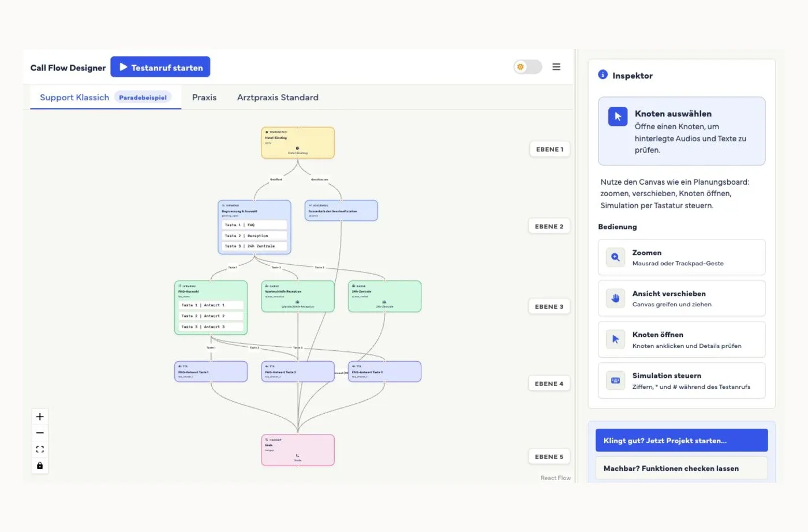Viewport: 808px width, 532px height.
Task: Select the EBENE 5 level label
Action: [x=549, y=456]
